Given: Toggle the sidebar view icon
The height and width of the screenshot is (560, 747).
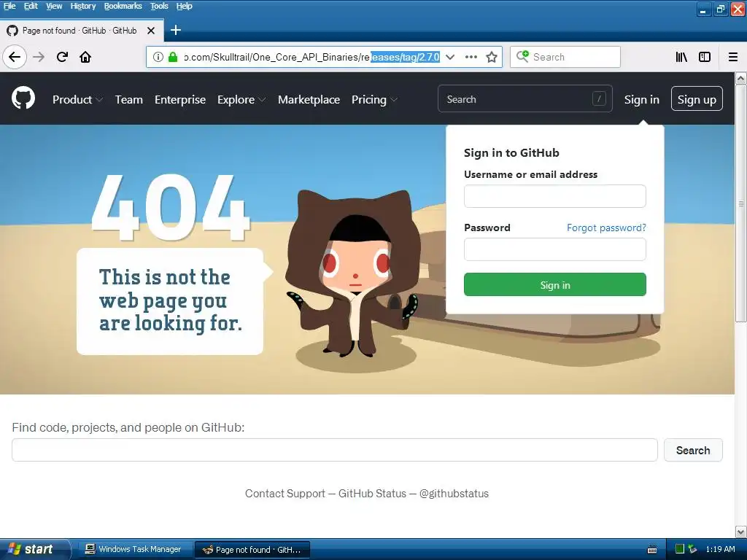Looking at the screenshot, I should click(x=705, y=57).
